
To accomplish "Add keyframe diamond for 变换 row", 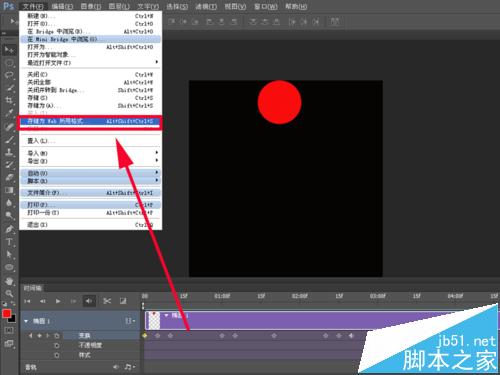I will point(40,336).
